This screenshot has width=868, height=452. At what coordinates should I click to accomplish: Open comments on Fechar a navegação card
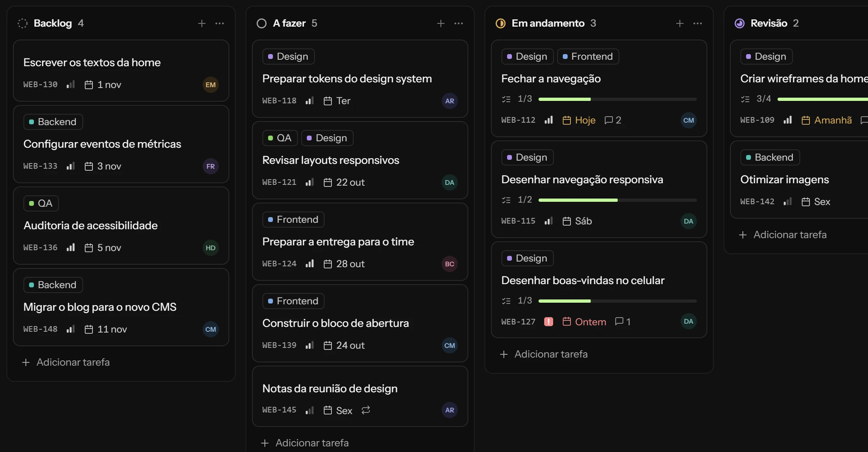[x=613, y=120]
